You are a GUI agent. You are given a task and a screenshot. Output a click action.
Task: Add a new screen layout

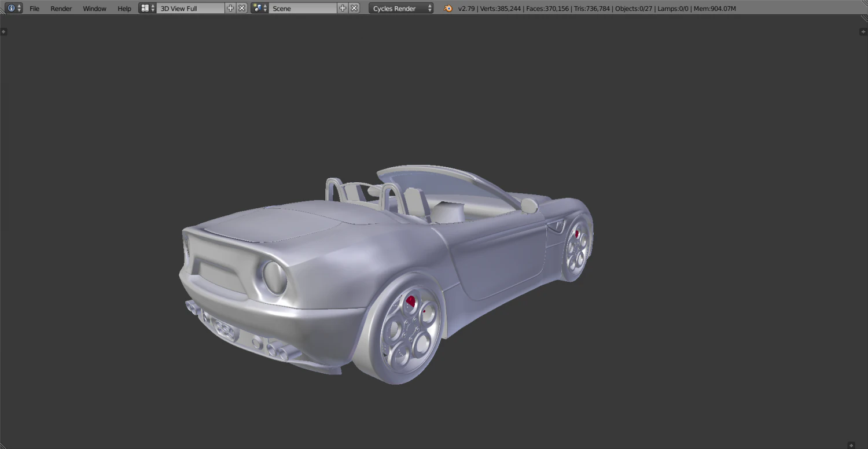tap(230, 8)
